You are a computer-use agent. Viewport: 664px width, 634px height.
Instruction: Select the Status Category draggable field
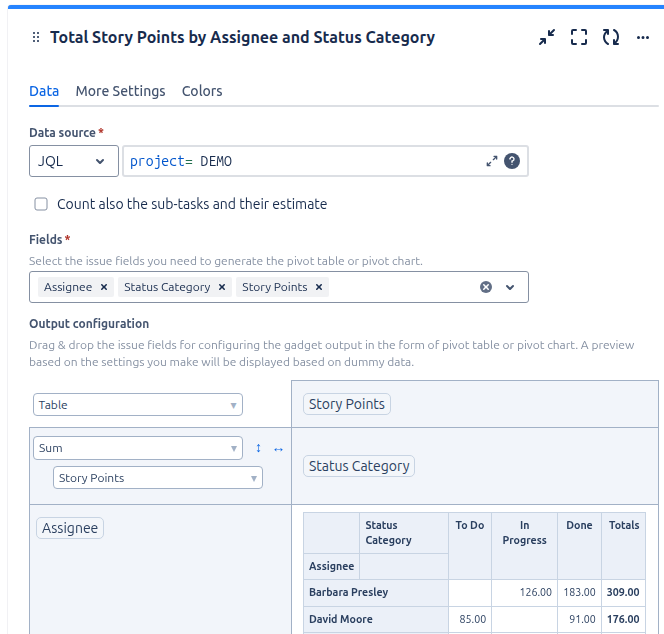(x=359, y=466)
